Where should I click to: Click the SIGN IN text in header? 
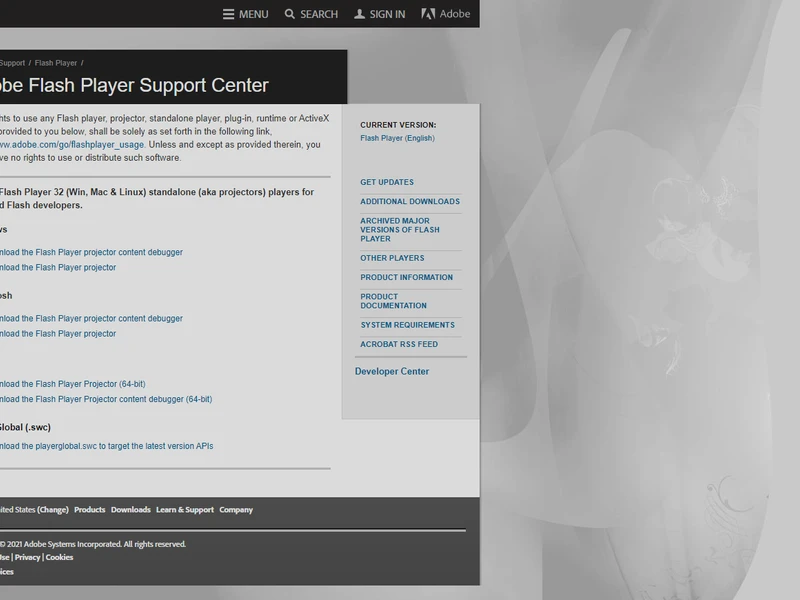(x=387, y=14)
